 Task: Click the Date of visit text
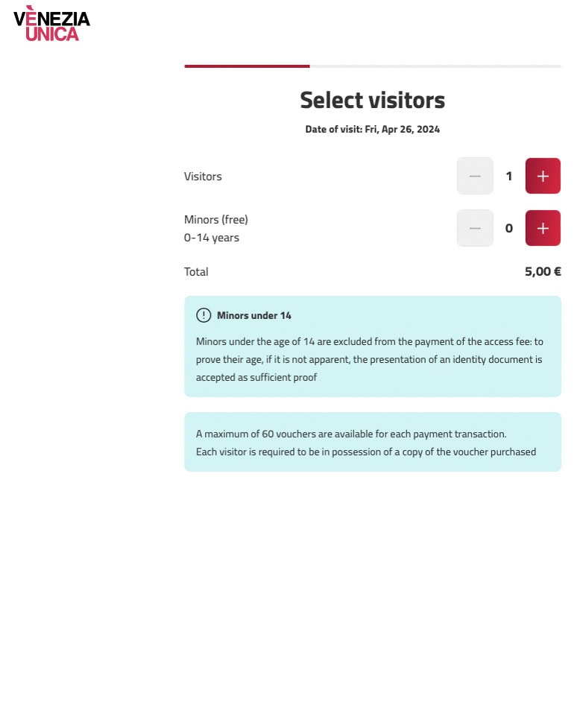click(x=373, y=130)
